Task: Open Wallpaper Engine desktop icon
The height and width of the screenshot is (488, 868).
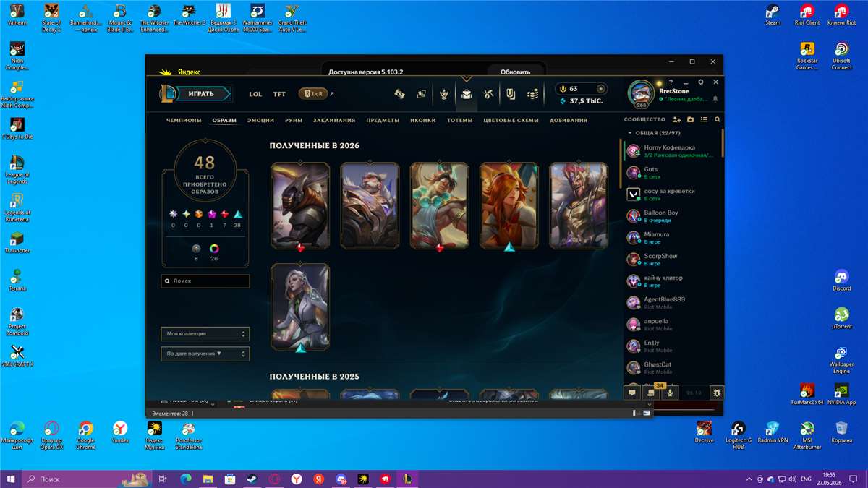Action: pyautogui.click(x=841, y=360)
